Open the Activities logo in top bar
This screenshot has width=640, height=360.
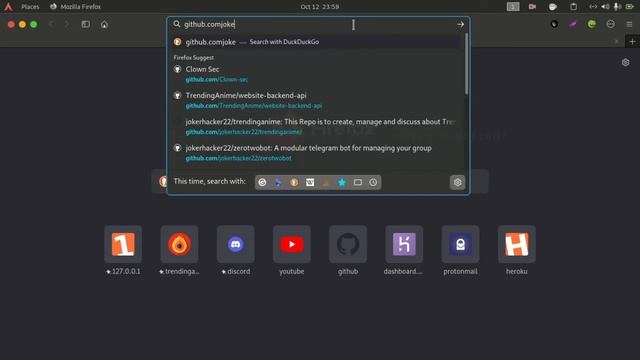coord(8,7)
